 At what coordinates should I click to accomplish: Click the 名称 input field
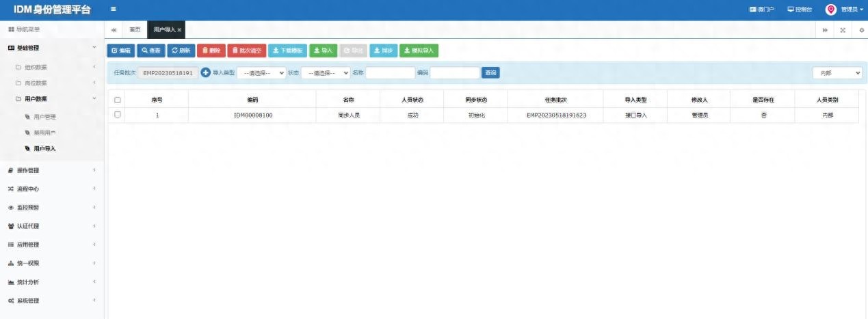[390, 72]
